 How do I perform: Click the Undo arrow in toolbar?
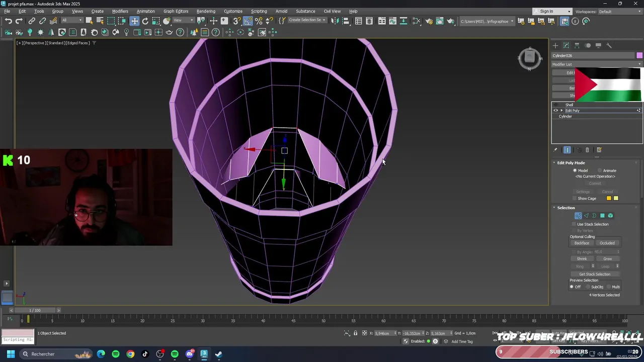[8, 21]
